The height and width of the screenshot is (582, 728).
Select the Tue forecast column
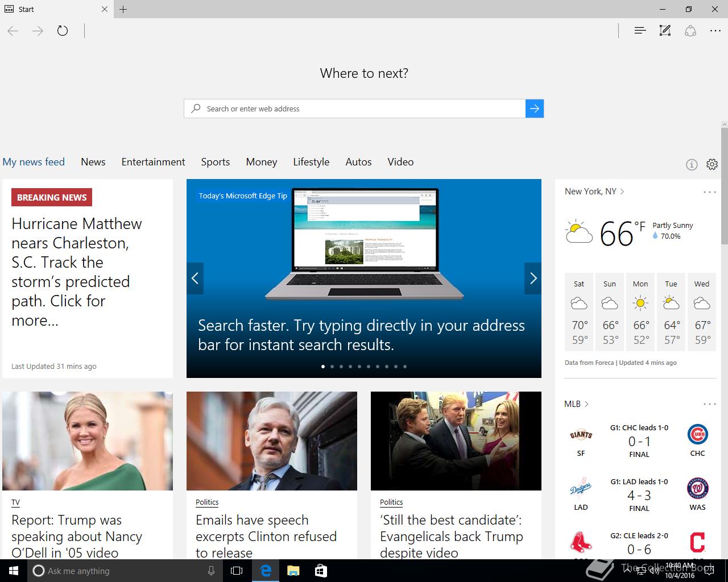tap(671, 312)
